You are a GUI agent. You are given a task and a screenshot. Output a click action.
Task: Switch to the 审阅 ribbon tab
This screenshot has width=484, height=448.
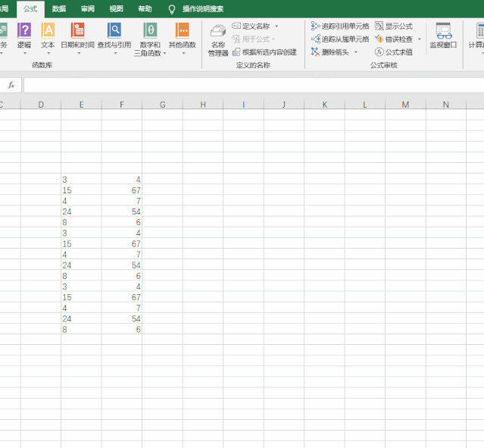88,9
